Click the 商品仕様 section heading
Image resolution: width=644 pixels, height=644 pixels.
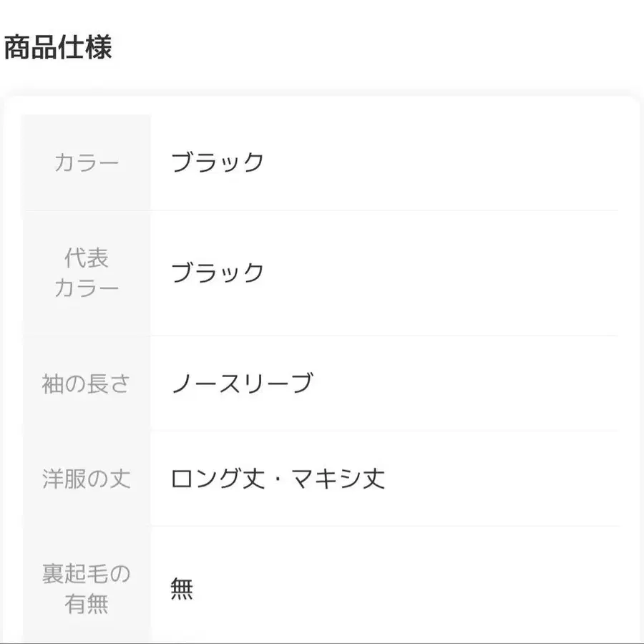click(x=58, y=48)
